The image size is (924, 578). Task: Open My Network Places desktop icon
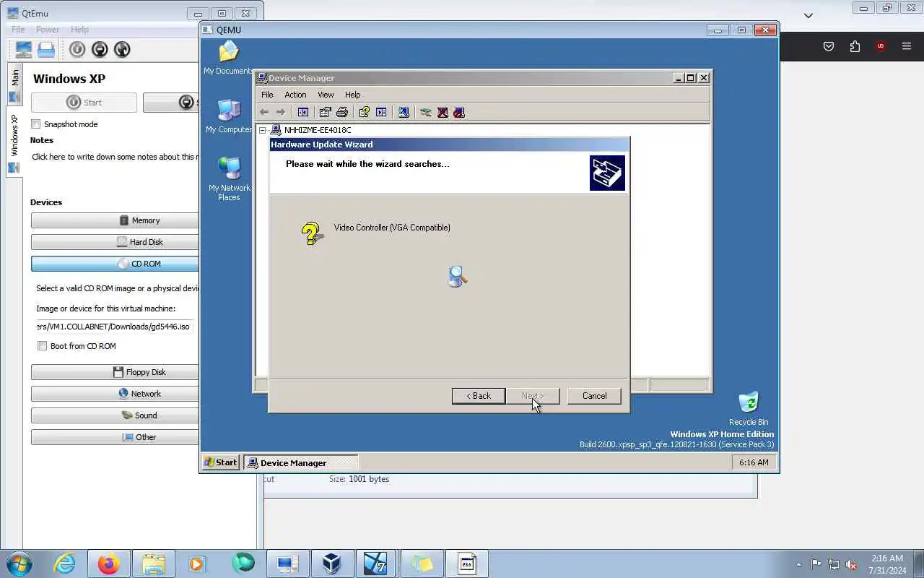click(229, 178)
